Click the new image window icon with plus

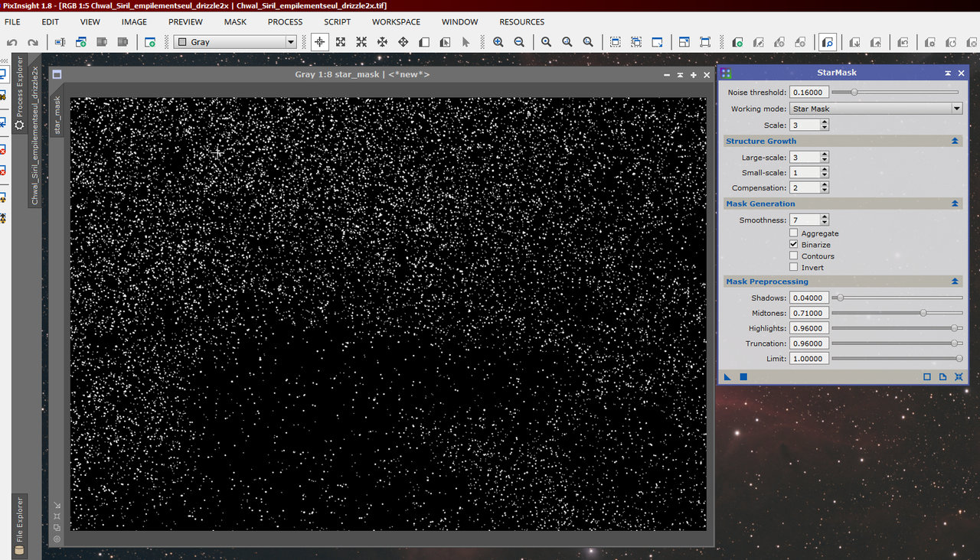pyautogui.click(x=150, y=42)
